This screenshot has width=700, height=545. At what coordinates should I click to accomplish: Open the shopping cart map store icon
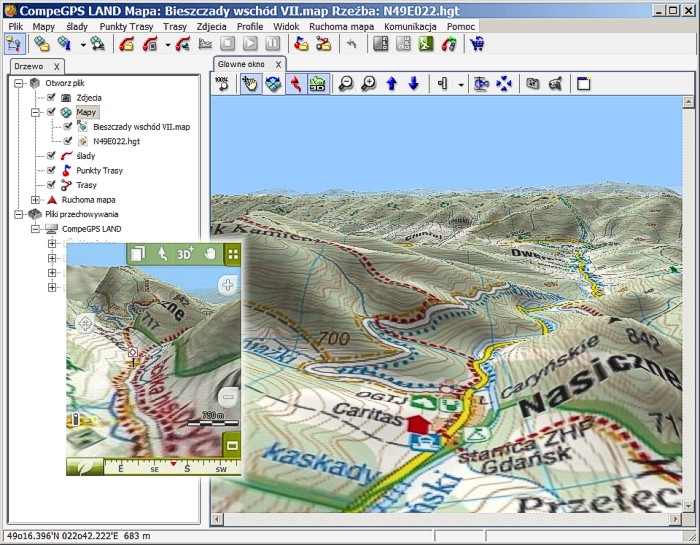pos(477,44)
